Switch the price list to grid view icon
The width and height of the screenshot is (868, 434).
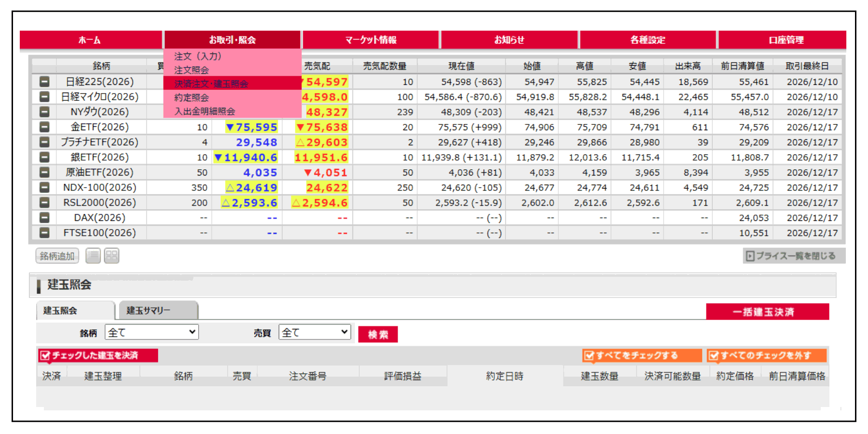tap(111, 256)
